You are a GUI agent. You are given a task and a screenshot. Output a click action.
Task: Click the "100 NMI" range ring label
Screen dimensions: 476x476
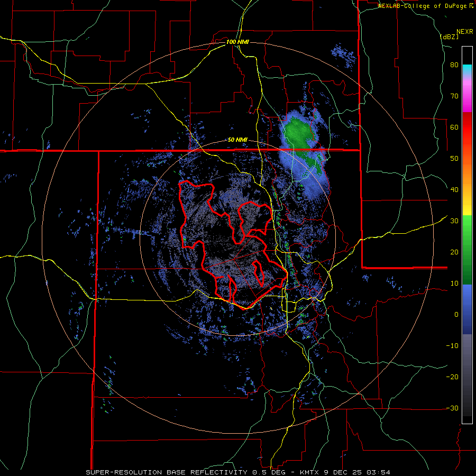(x=237, y=42)
